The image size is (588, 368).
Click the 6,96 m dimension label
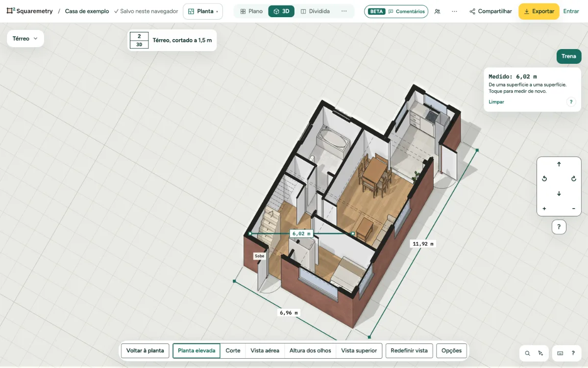coord(289,313)
